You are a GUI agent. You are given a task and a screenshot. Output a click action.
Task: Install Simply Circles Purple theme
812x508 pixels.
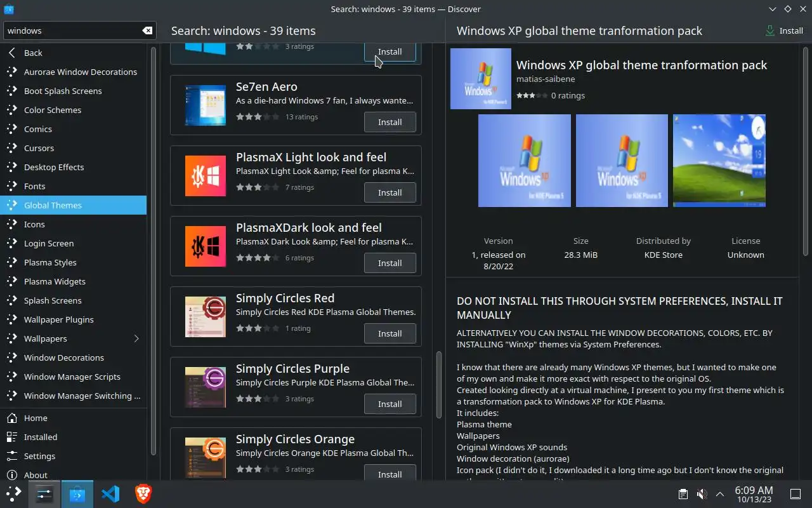tap(390, 404)
